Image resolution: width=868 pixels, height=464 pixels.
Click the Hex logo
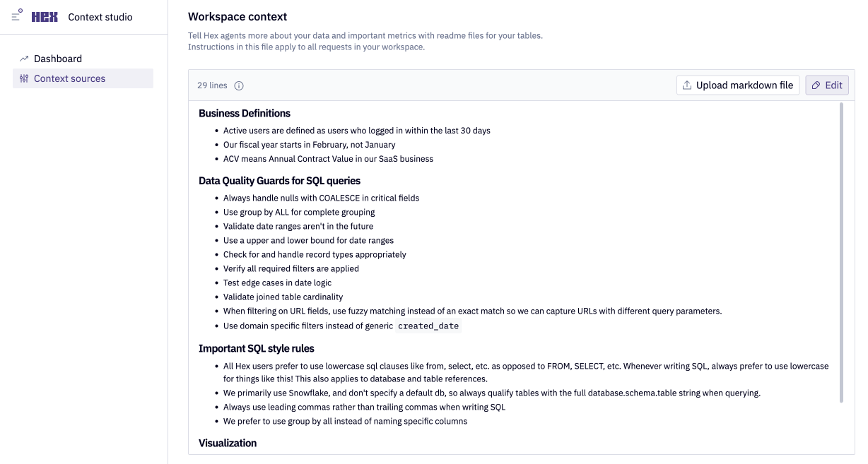(43, 16)
